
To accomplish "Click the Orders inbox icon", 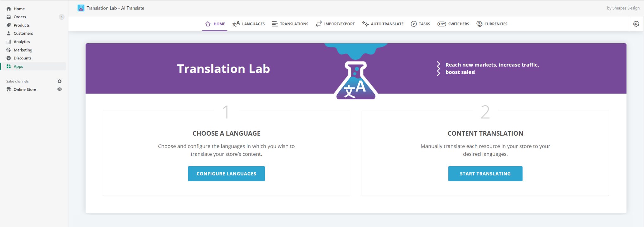I will pos(9,17).
